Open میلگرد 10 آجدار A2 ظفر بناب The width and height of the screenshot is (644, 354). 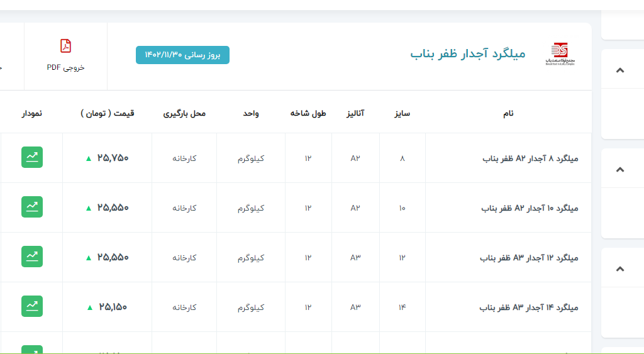529,208
